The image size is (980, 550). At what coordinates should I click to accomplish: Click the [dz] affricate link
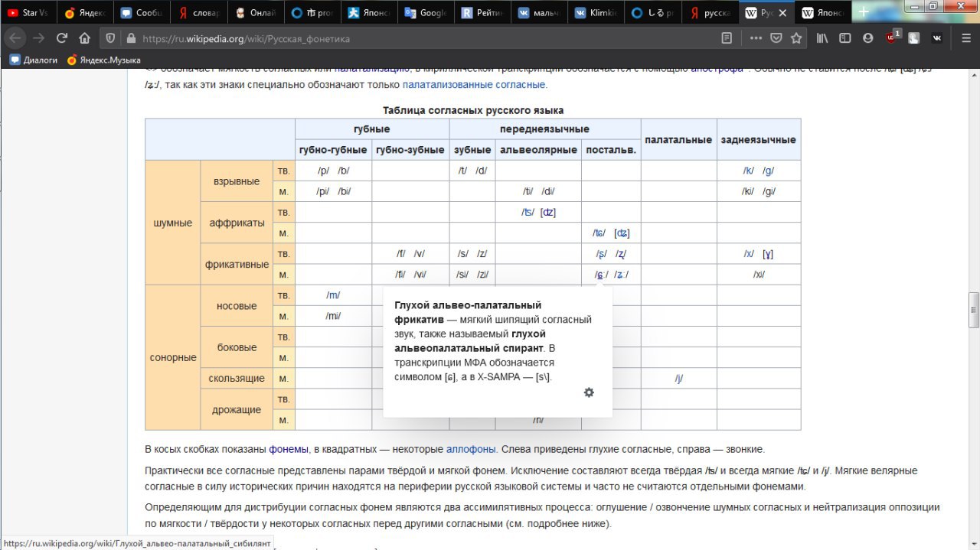[548, 213]
